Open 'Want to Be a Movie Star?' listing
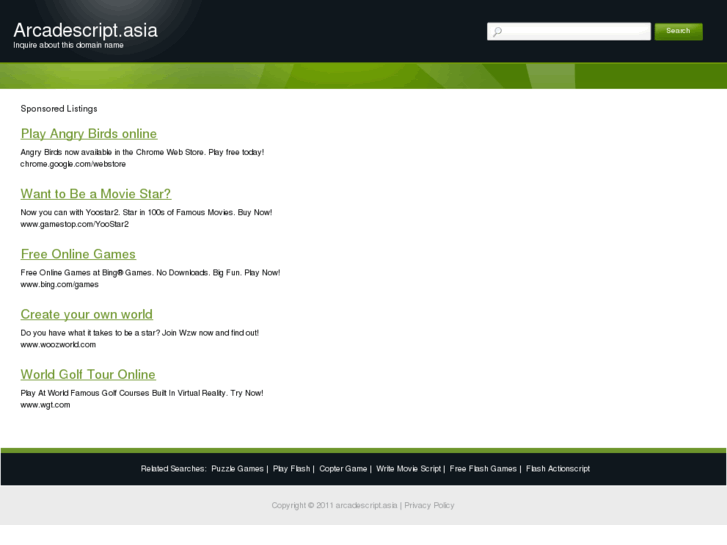 (96, 194)
